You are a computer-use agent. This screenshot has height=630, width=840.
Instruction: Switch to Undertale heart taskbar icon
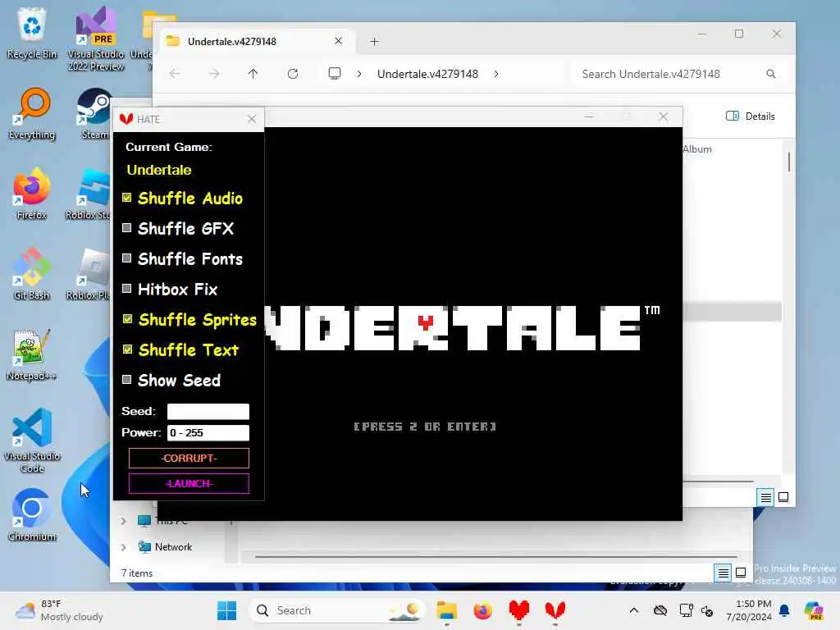point(518,610)
